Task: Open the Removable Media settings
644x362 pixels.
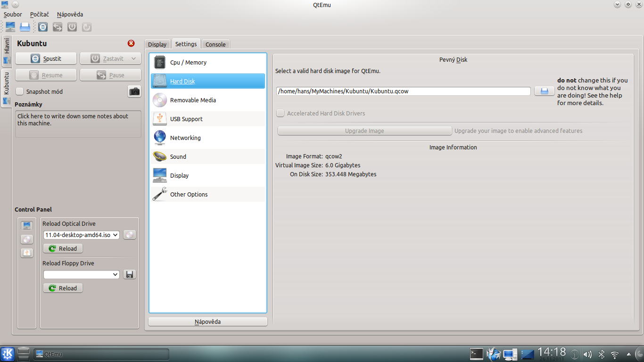Action: click(x=208, y=100)
